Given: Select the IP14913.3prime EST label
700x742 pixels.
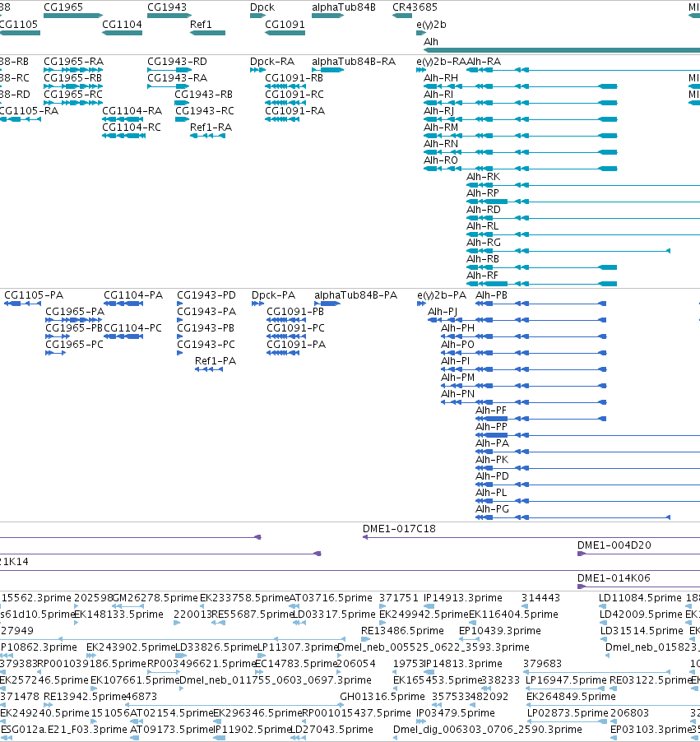Looking at the screenshot, I should pyautogui.click(x=463, y=598).
